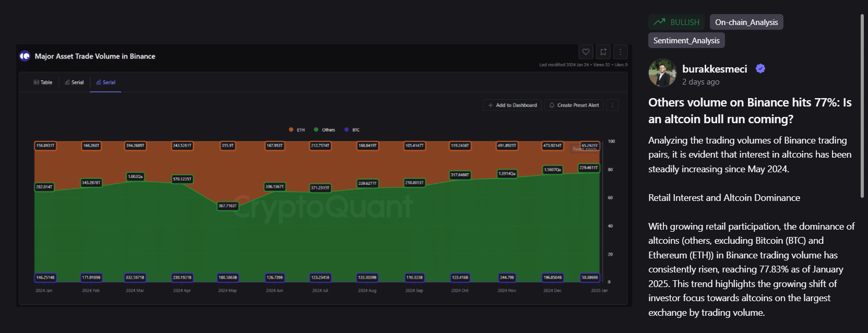
Task: Click the bullish trend arrow icon
Action: [659, 22]
